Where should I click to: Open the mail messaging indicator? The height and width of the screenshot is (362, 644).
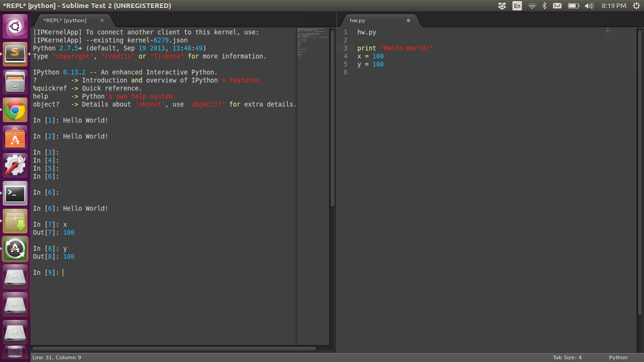pos(557,6)
